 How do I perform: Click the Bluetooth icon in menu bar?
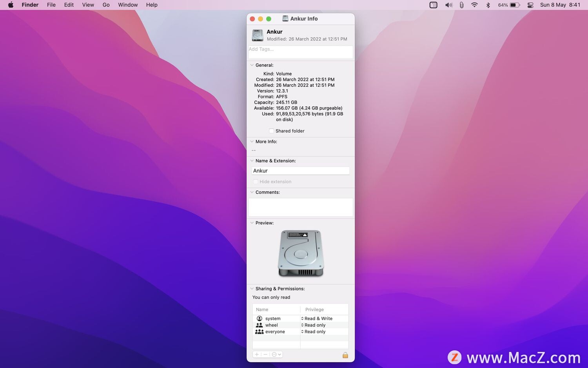pyautogui.click(x=488, y=5)
